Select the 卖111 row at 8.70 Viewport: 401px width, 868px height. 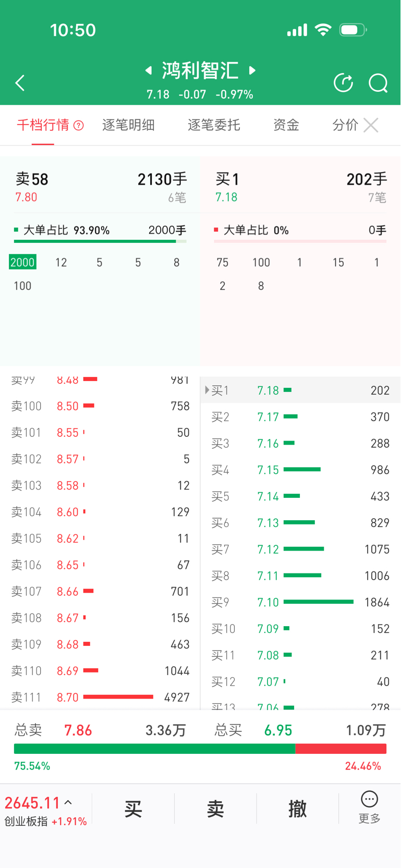tap(99, 697)
